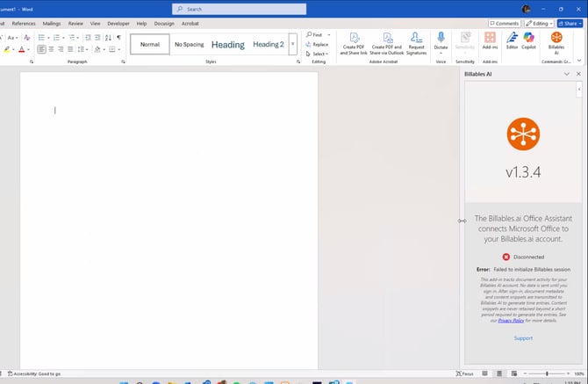This screenshot has width=588, height=384.
Task: Open Request Signatures in Adobe Acrobat group
Action: point(417,43)
